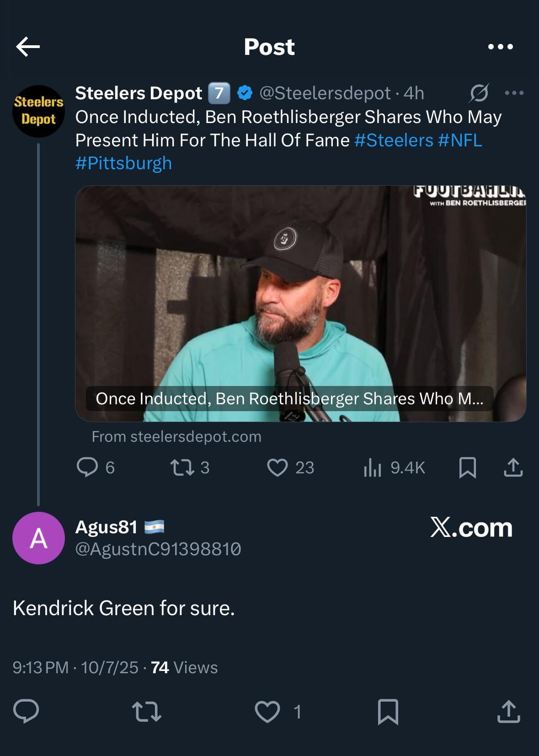The height and width of the screenshot is (756, 539).
Task: Open the post options three-dot menu
Action: pyautogui.click(x=500, y=47)
